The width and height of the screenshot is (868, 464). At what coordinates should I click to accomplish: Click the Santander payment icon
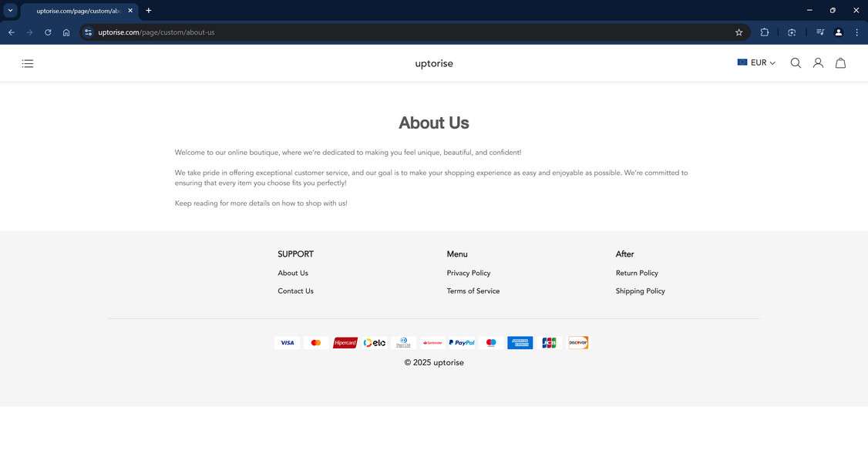tap(432, 343)
